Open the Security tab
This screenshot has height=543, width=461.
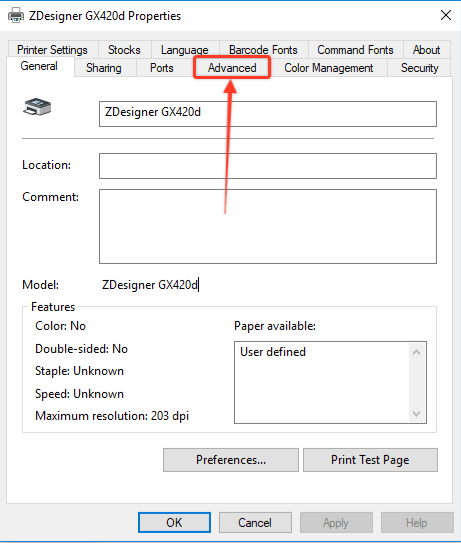pyautogui.click(x=419, y=68)
